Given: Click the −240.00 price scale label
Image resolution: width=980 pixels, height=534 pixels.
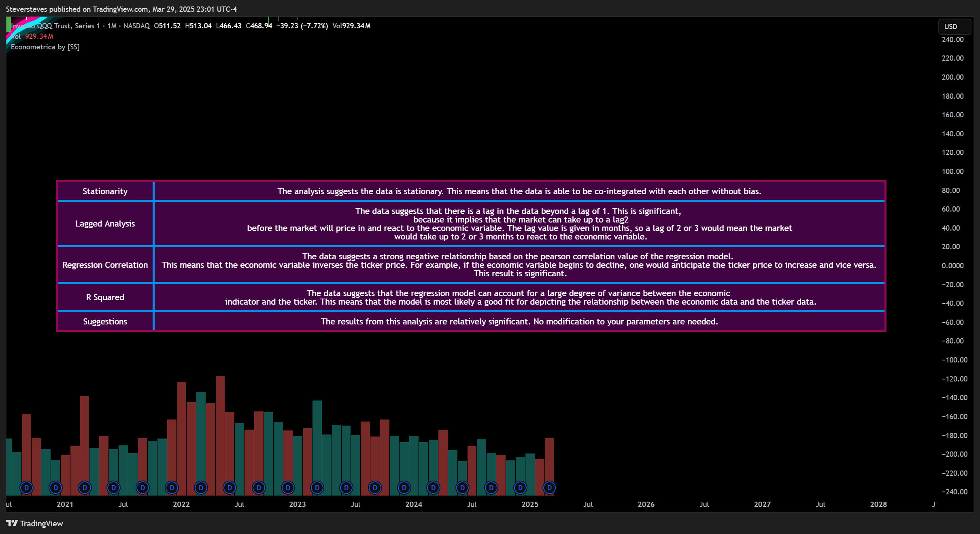Looking at the screenshot, I should point(954,492).
